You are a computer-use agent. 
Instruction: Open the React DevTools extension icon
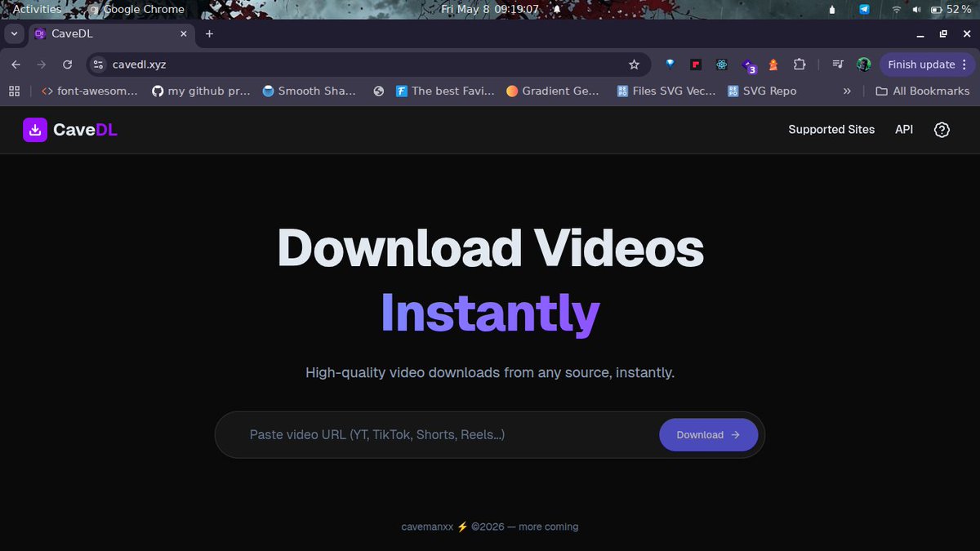coord(722,64)
